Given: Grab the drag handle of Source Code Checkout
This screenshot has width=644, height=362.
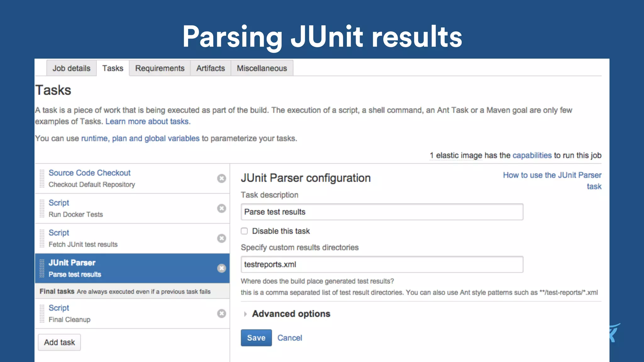Looking at the screenshot, I should (x=42, y=178).
